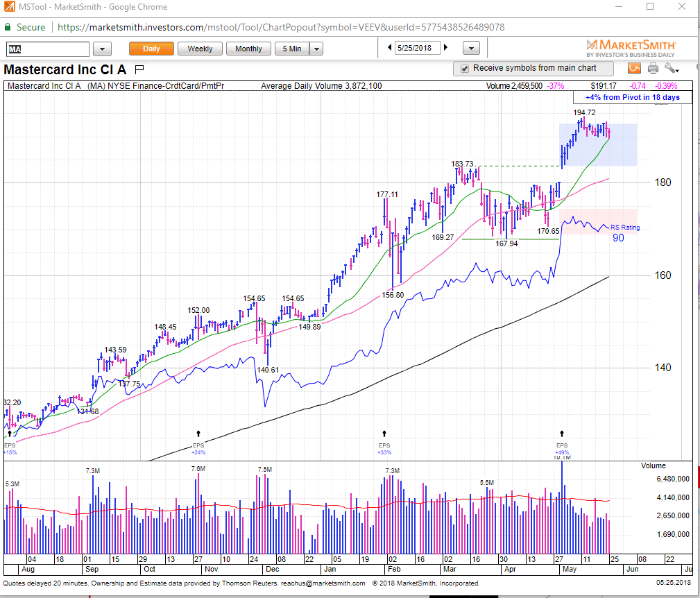Click the $191.17 current price
Image resolution: width=700 pixels, height=598 pixels.
tap(604, 86)
